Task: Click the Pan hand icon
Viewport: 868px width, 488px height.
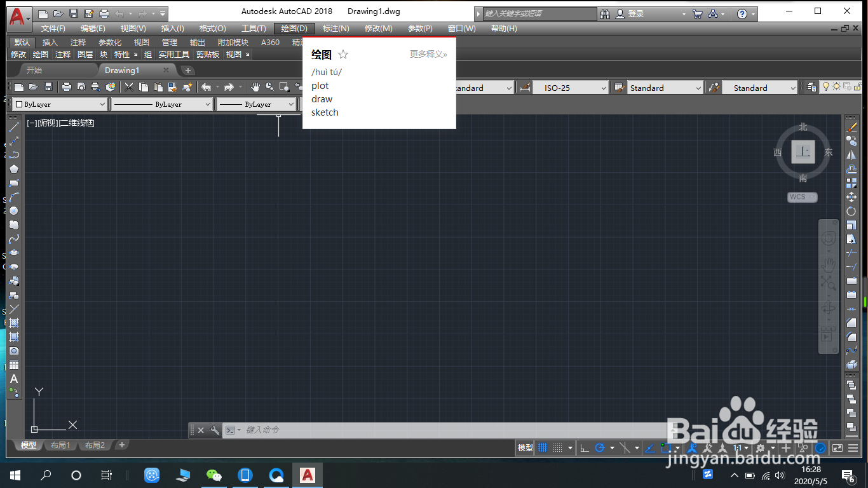Action: pos(255,87)
